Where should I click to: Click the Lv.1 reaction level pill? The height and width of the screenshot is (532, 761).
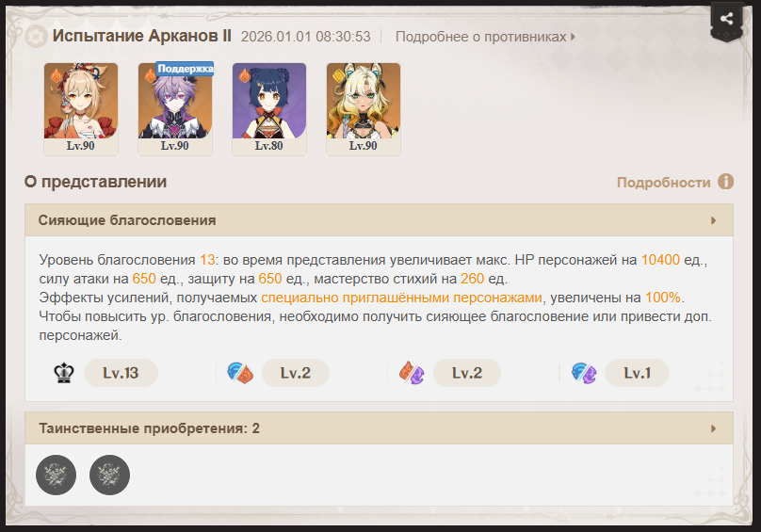(x=638, y=373)
